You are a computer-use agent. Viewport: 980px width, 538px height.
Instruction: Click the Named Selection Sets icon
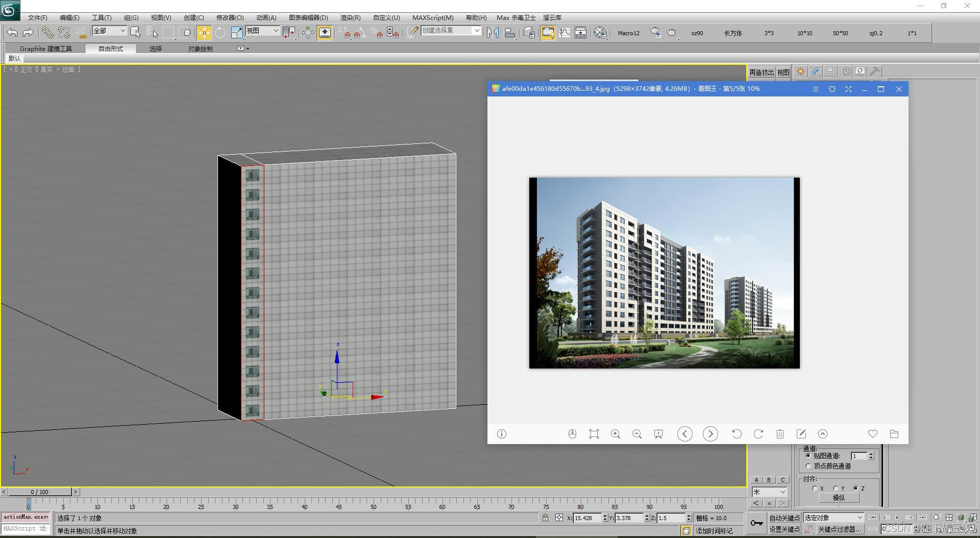[411, 33]
